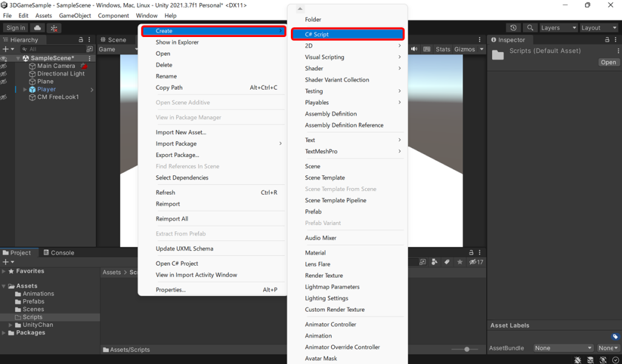Open the AssetBundle None dropdown
Viewport: 622px width, 364px height.
point(563,348)
